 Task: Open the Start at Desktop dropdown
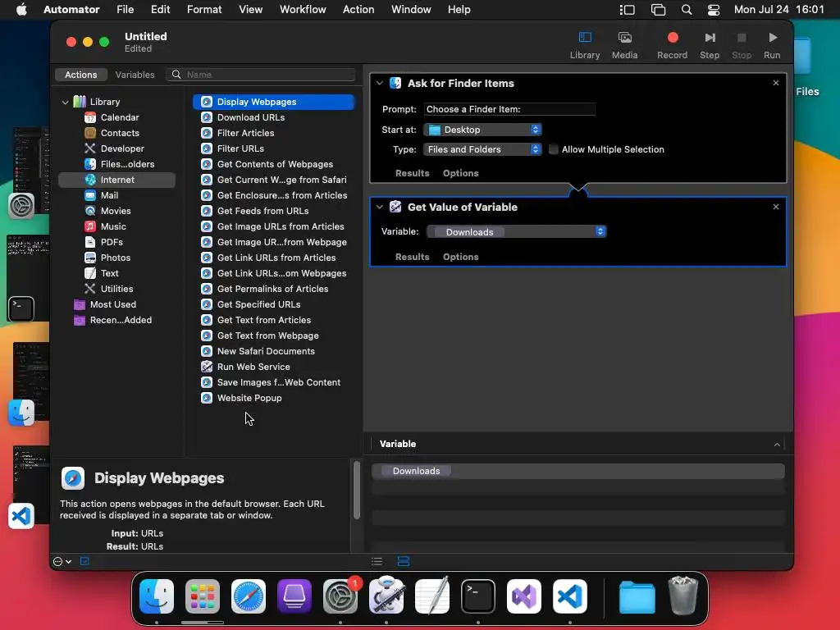[482, 130]
